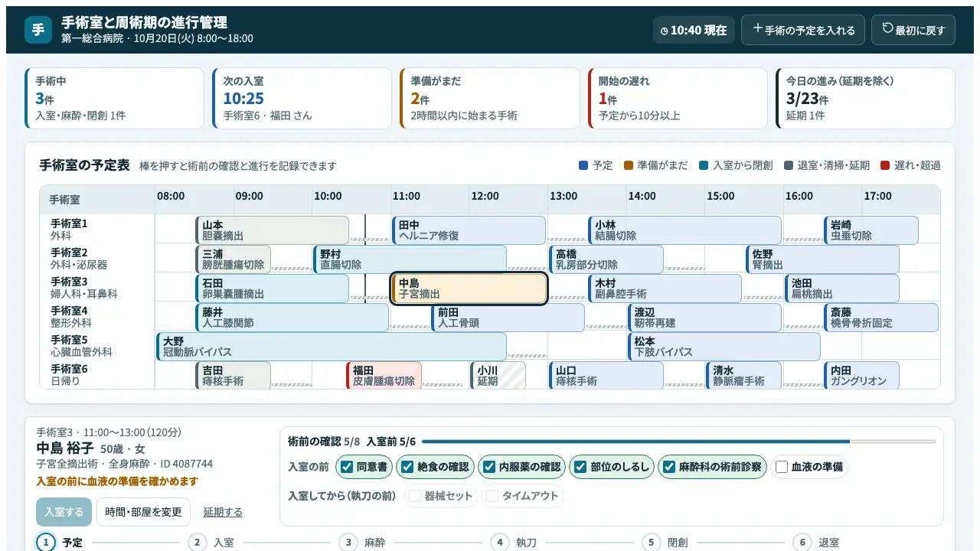Select 岩崎 虫垂切除 schedule bar
The height and width of the screenshot is (551, 980).
(871, 230)
